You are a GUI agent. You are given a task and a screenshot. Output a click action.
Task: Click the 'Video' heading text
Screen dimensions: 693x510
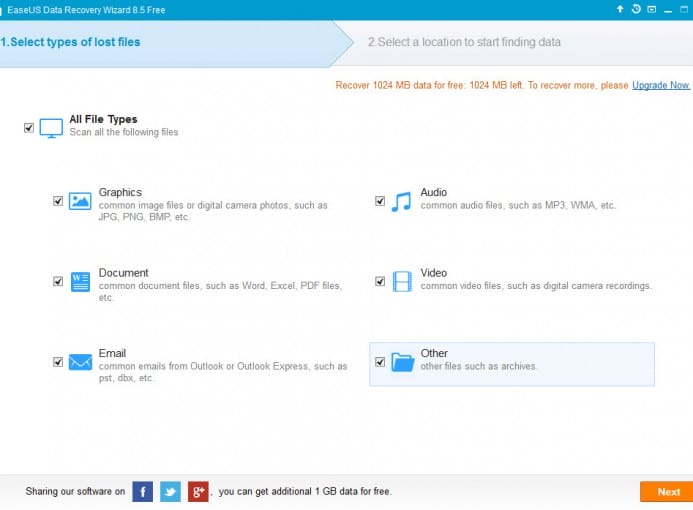click(434, 273)
